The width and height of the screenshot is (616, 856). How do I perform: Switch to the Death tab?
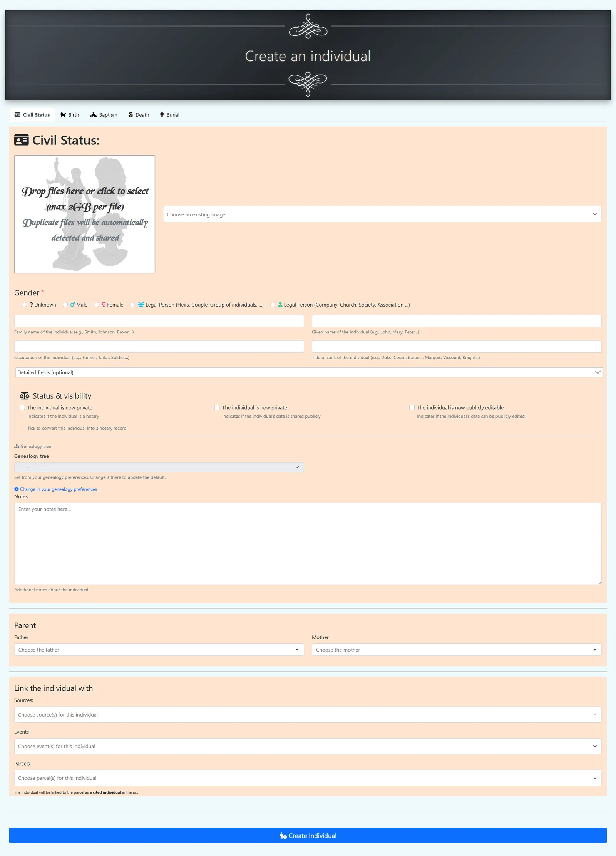[x=139, y=115]
